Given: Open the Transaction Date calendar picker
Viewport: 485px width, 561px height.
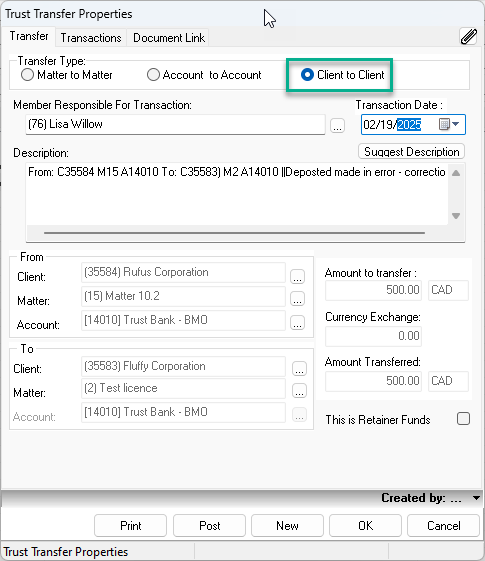Looking at the screenshot, I should click(444, 125).
